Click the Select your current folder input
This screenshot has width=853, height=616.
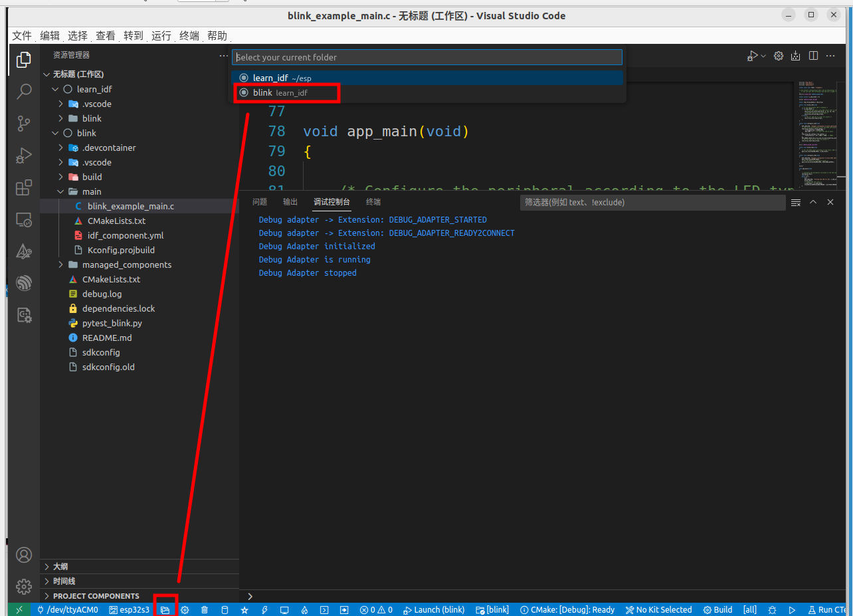click(427, 57)
